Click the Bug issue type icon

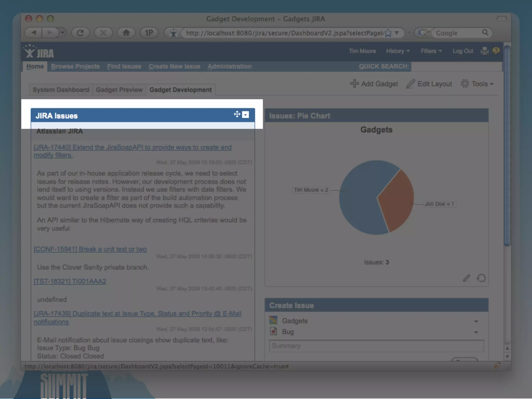273,331
